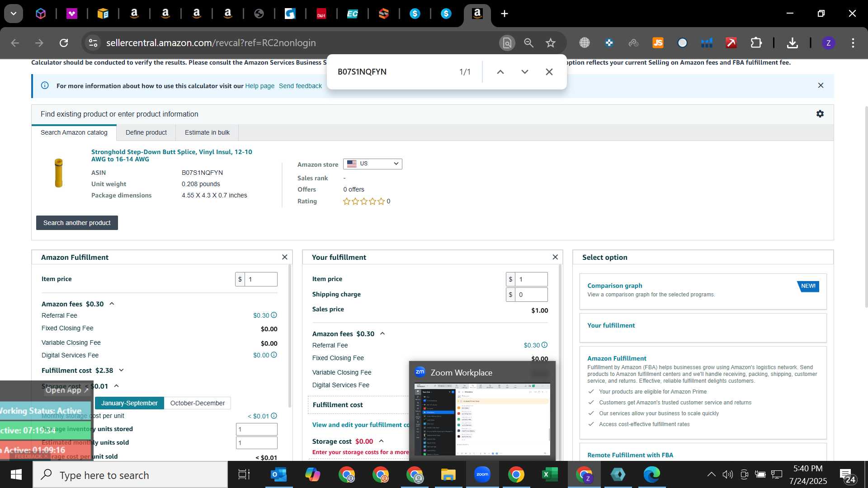Screen dimensions: 868x488
Task: Open the downloads icon in Chrome toolbar
Action: click(x=792, y=43)
